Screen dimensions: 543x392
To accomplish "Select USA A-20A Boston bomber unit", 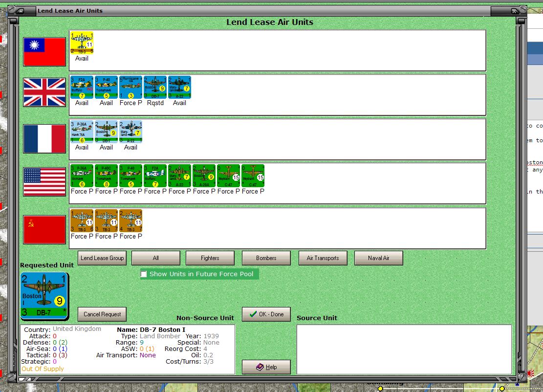I will click(204, 176).
